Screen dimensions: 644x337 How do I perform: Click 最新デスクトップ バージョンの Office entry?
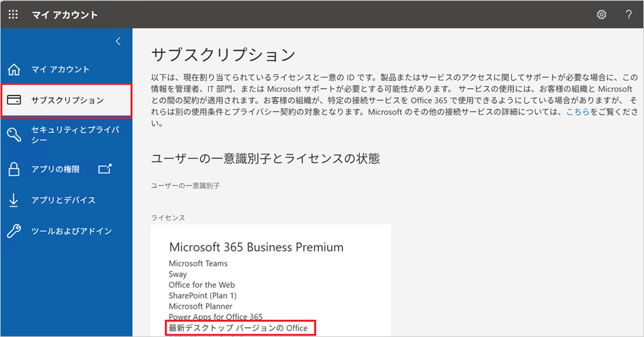click(238, 328)
